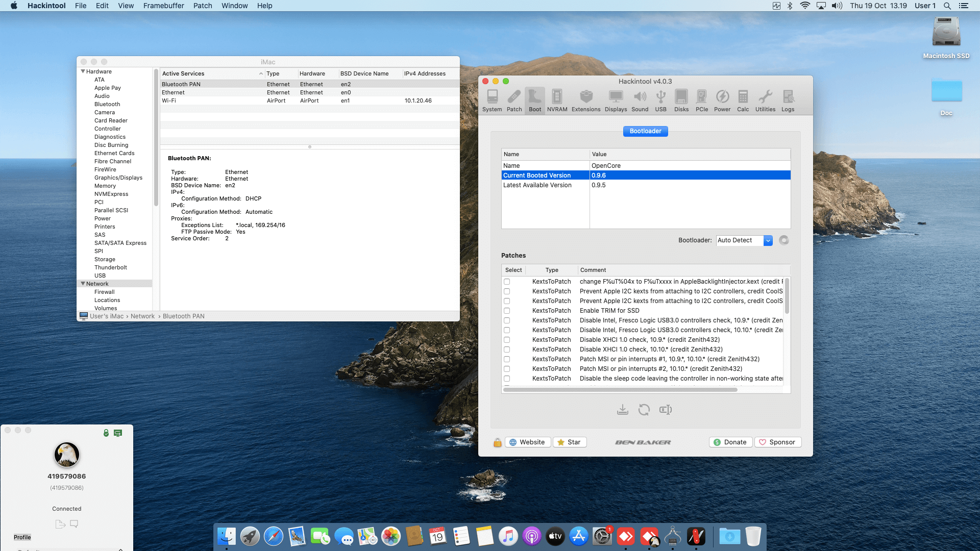Collapse the Network tree section
Image resolution: width=980 pixels, height=551 pixels.
click(x=83, y=284)
